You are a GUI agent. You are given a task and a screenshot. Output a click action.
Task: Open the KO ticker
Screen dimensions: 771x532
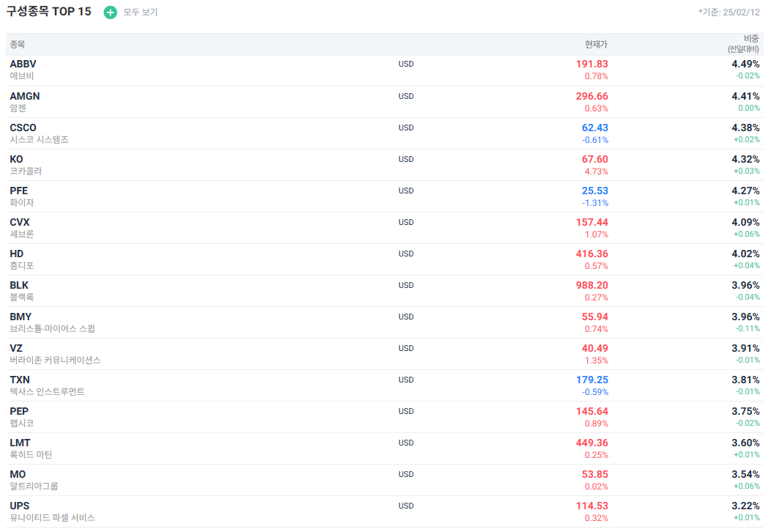click(x=16, y=159)
